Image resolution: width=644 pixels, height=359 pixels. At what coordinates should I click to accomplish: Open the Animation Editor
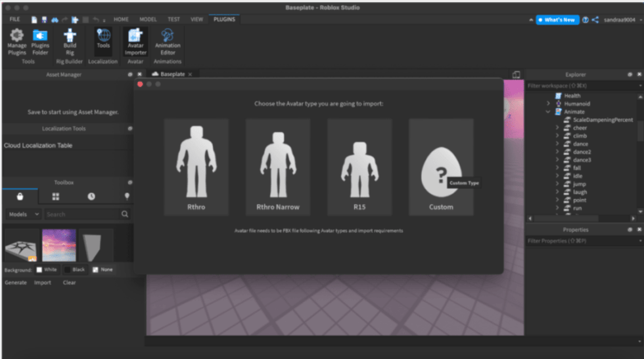pos(168,42)
